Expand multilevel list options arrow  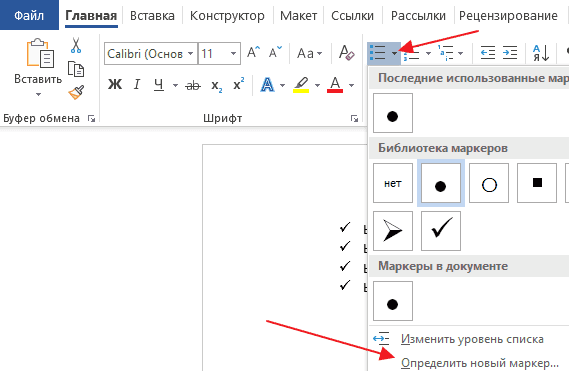[460, 53]
